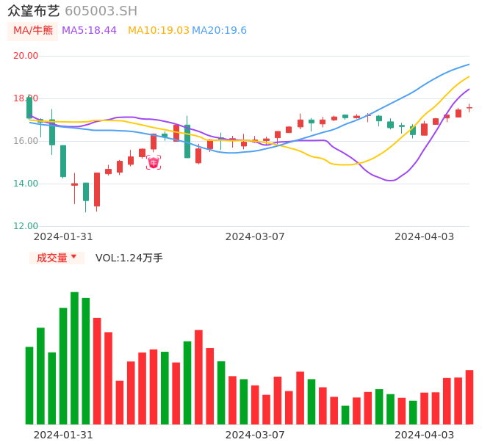
Task: Open the 成交量 indicator dropdown
Action: 57,258
